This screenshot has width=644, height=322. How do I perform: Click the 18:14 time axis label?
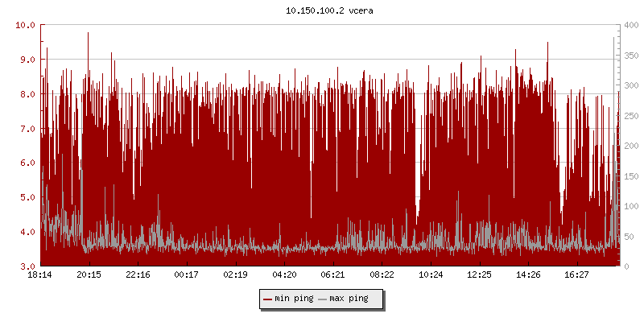tap(40, 275)
